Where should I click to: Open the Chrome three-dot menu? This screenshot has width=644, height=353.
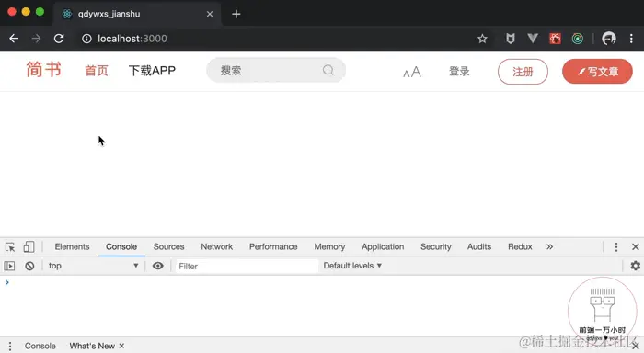[x=631, y=39]
